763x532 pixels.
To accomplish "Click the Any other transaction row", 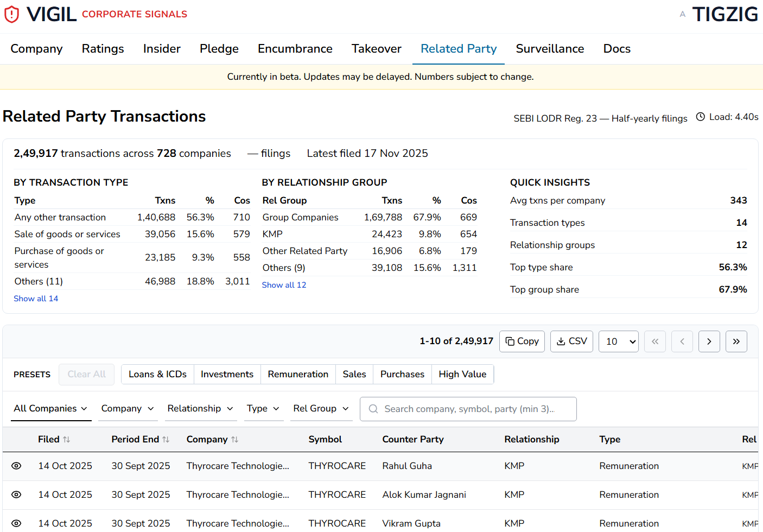I will [x=132, y=217].
